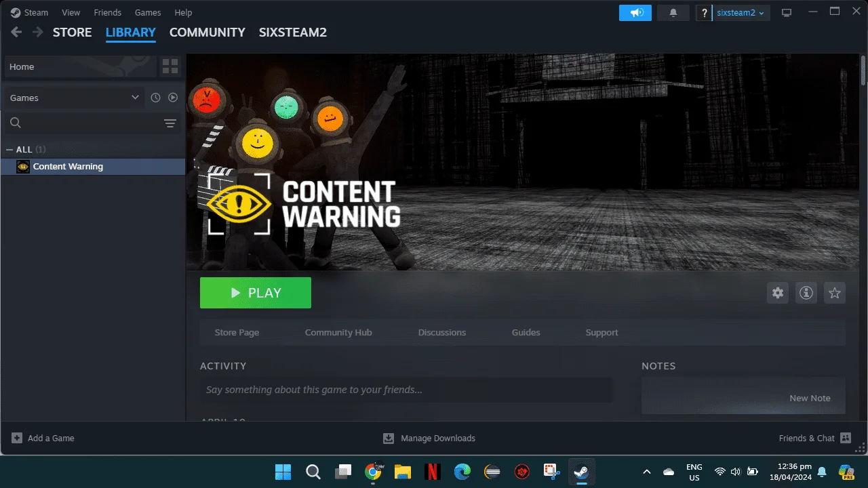Open File Explorer from the taskbar
This screenshot has height=488, width=868.
[x=403, y=472]
